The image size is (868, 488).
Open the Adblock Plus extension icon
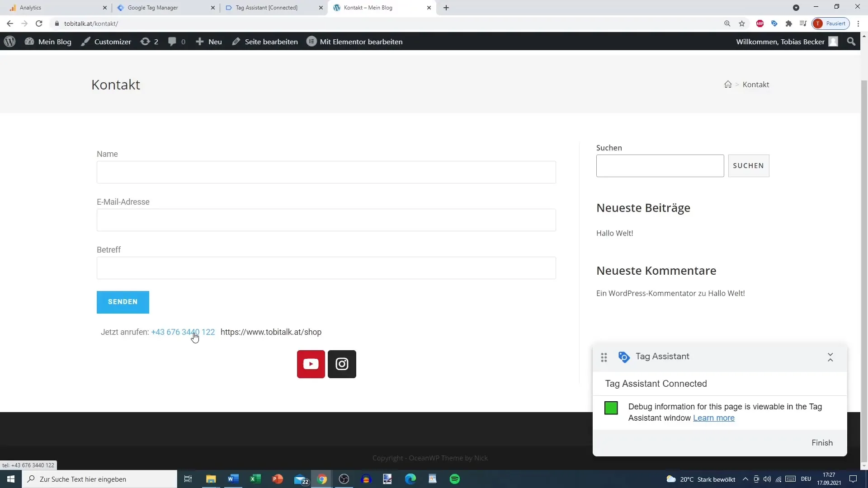coord(760,23)
